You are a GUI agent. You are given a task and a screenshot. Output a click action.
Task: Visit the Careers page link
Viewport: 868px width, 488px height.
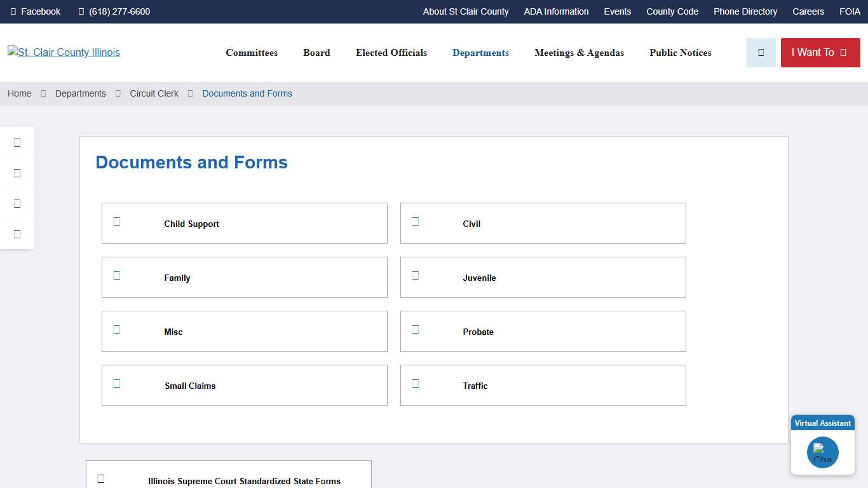(x=808, y=11)
